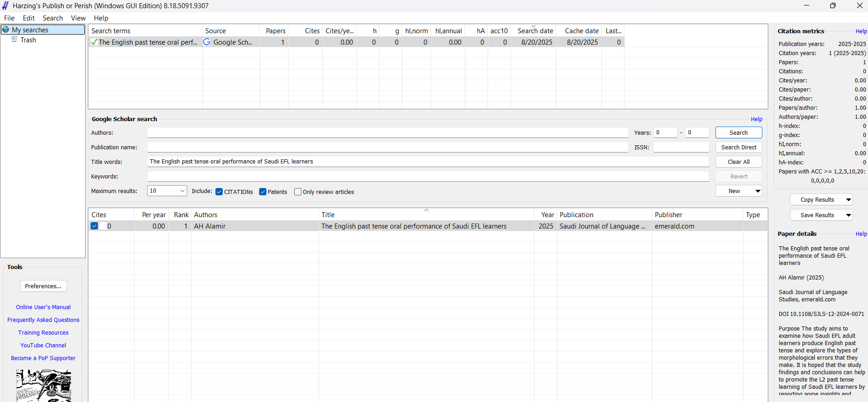The height and width of the screenshot is (402, 868).
Task: Click Help link in Citation metrics panel
Action: coord(861,31)
